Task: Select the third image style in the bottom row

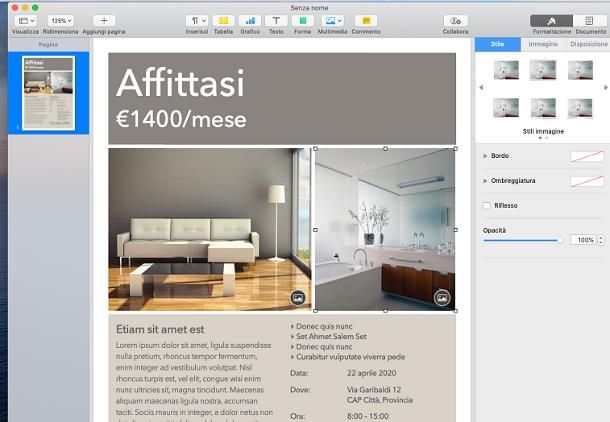Action: 580,108
